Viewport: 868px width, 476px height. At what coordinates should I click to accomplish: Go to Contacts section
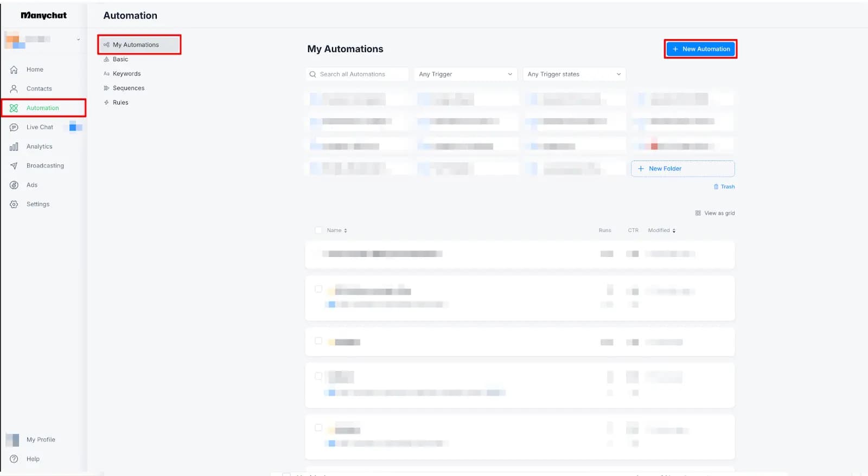tap(39, 88)
